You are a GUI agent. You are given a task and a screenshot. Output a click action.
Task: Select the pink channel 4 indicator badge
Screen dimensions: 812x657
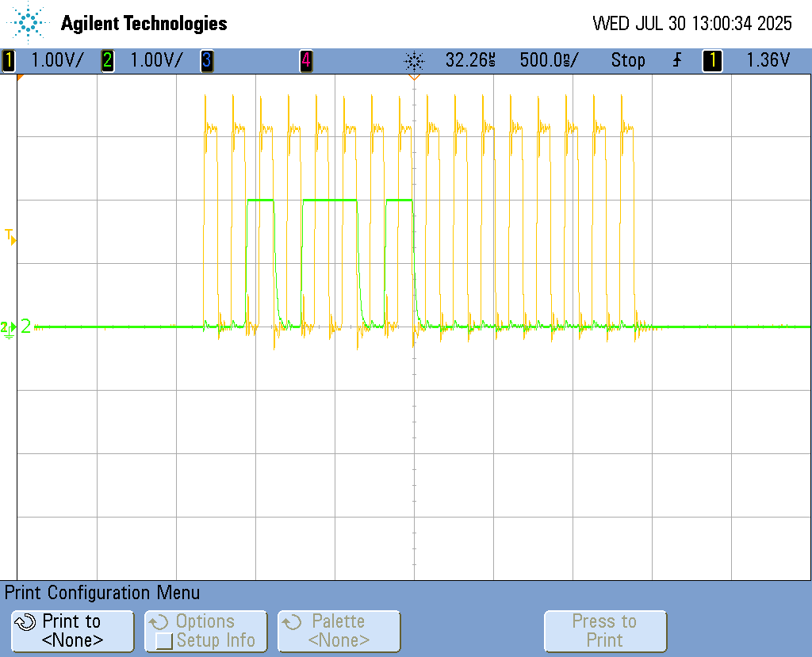click(306, 60)
